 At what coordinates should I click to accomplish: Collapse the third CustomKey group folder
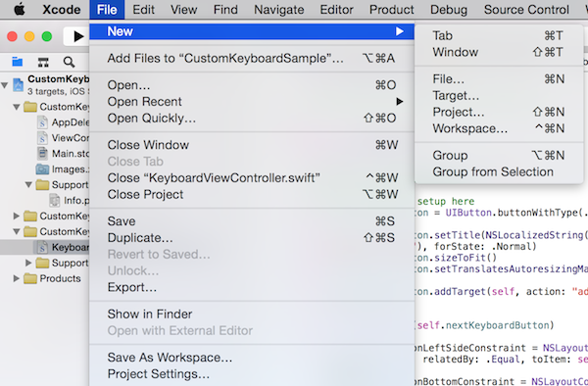17,231
